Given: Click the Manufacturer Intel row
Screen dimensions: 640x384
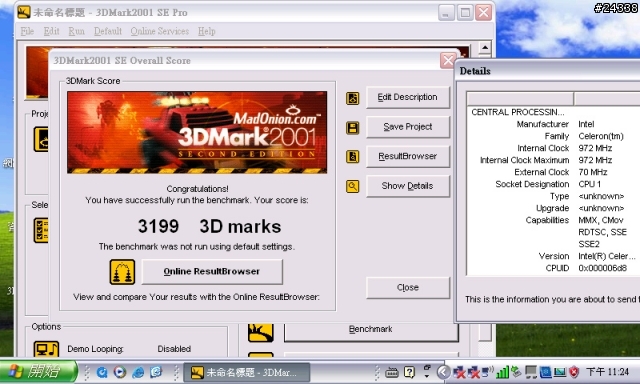Looking at the screenshot, I should click(x=553, y=124).
